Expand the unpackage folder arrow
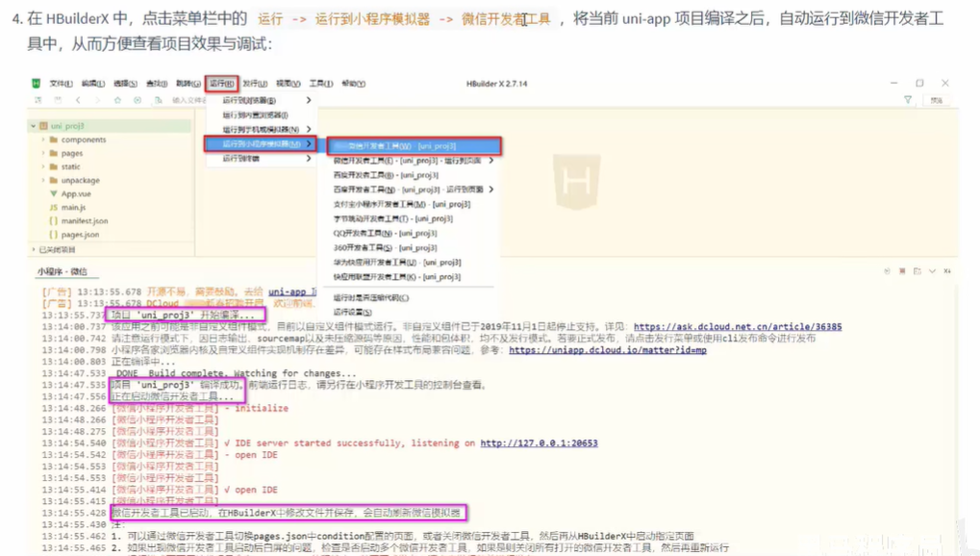Image resolution: width=980 pixels, height=556 pixels. point(43,180)
